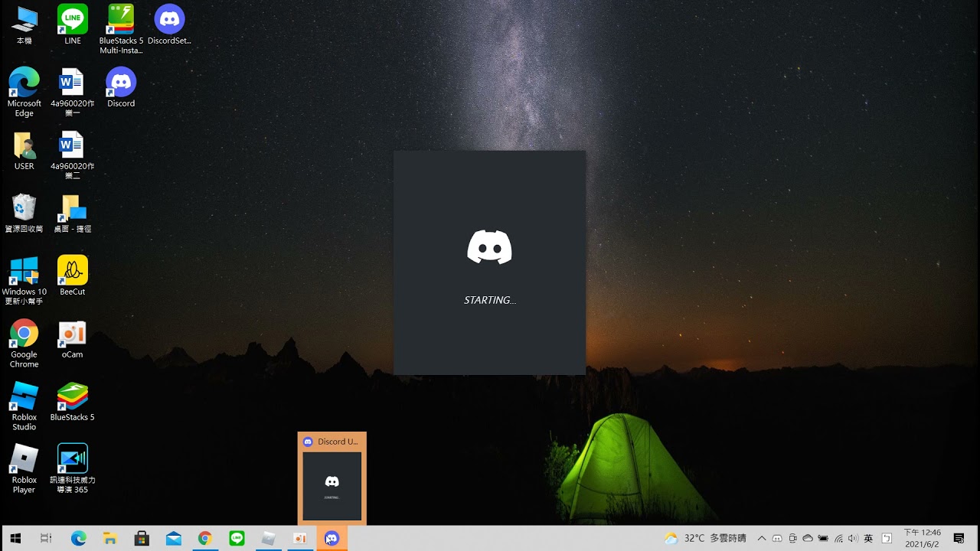Click the Discord U... preview title
The width and height of the screenshot is (980, 551).
[x=338, y=442]
